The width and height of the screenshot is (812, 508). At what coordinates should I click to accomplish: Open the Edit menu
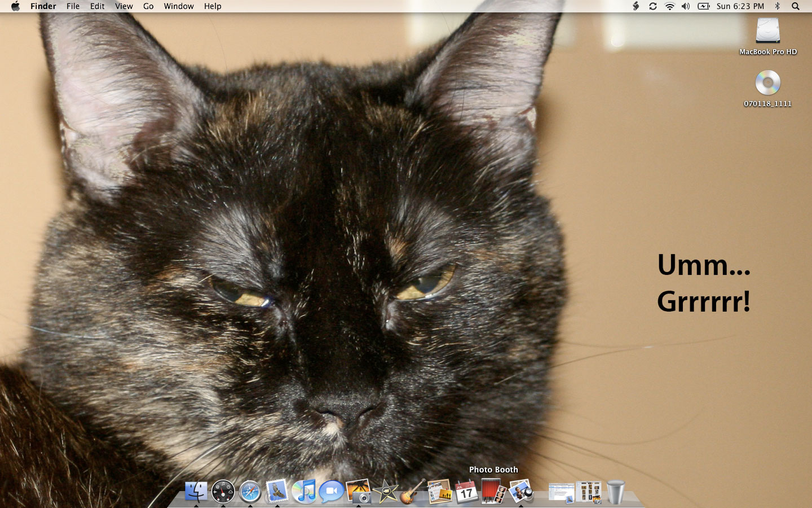click(98, 6)
